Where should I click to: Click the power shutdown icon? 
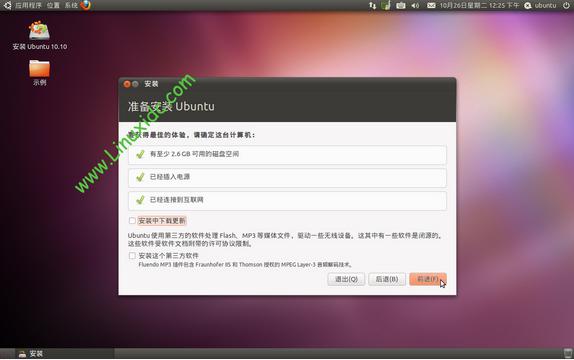[566, 5]
